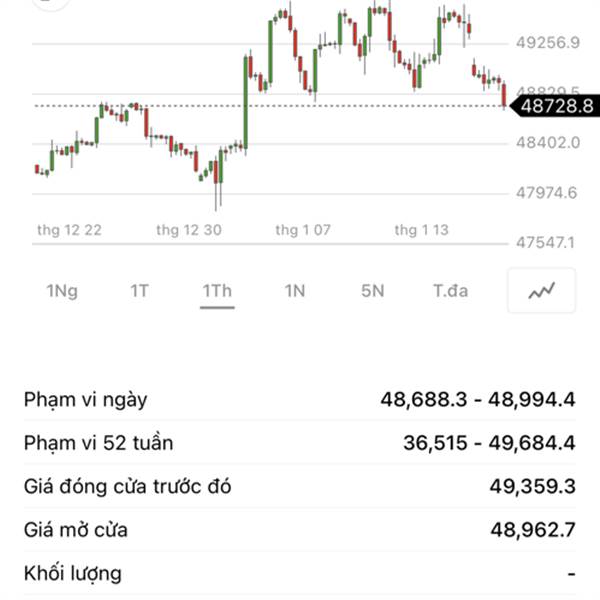Viewport: 600px width, 600px height.
Task: Tap the 47974.6 price axis label
Action: tap(547, 192)
